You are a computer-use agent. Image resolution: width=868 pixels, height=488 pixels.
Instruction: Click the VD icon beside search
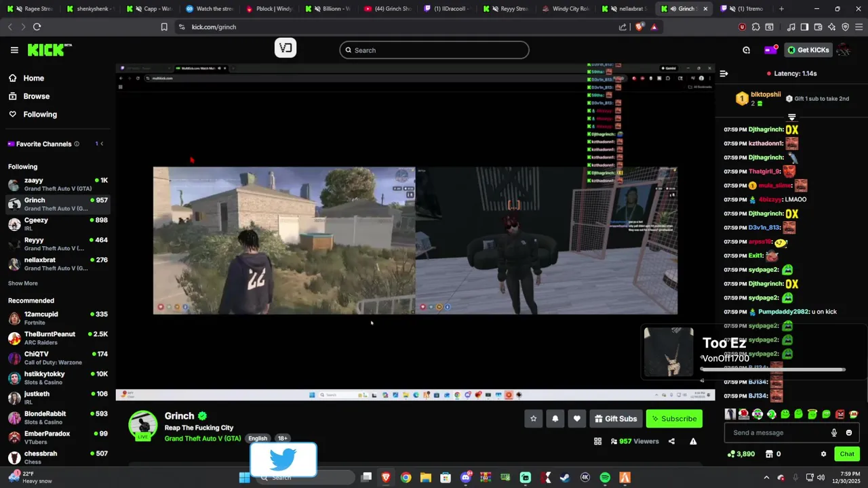[x=285, y=47]
